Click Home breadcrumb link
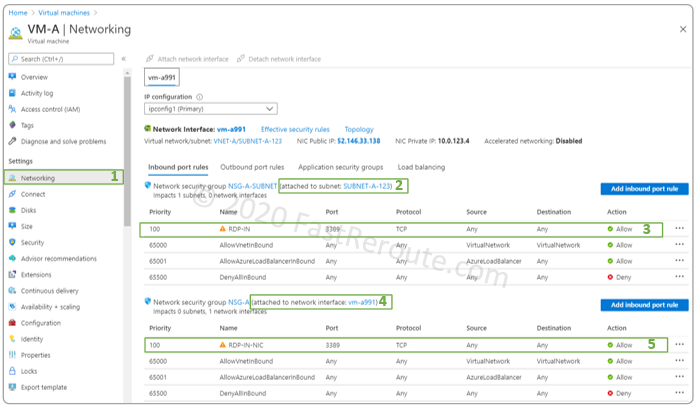Viewport: 697px width, 405px height. click(x=18, y=12)
